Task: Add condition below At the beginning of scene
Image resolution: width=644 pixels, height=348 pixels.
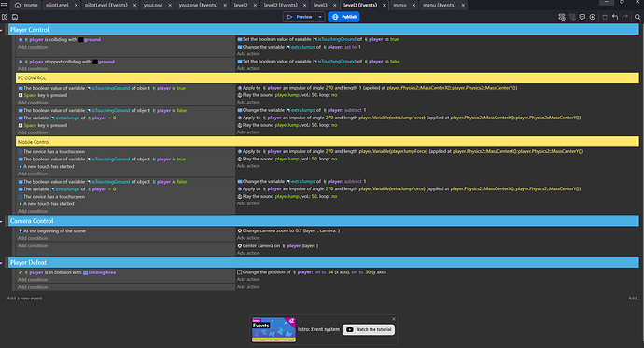Action: pos(33,238)
